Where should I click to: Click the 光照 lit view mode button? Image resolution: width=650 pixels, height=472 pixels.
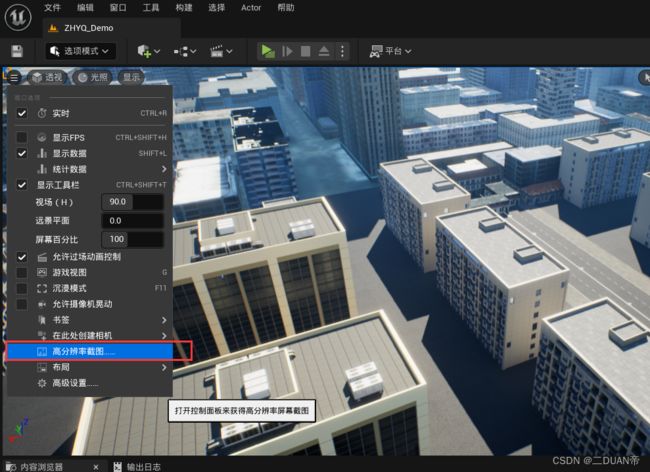93,77
